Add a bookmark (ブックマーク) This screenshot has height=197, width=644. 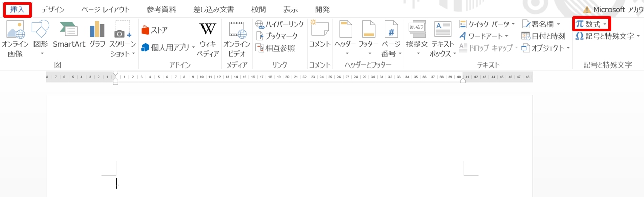(x=277, y=36)
